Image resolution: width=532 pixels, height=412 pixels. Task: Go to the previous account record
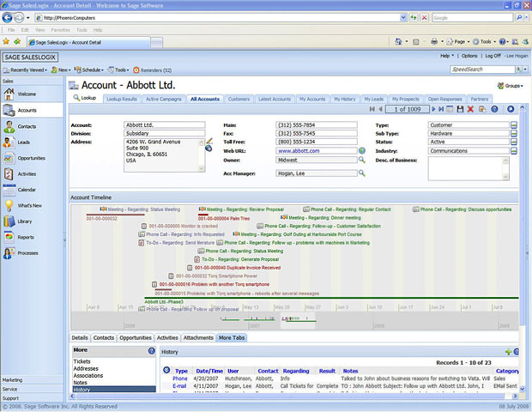pos(381,109)
